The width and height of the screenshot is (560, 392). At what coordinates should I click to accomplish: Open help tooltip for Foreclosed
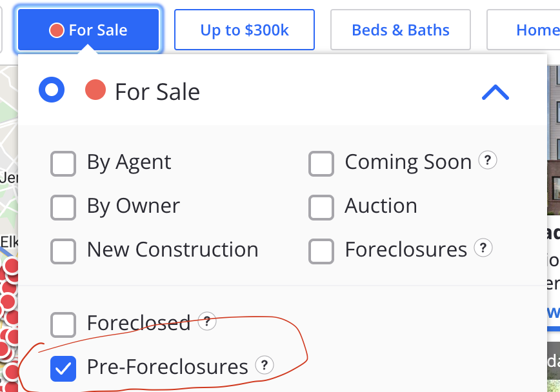[207, 321]
